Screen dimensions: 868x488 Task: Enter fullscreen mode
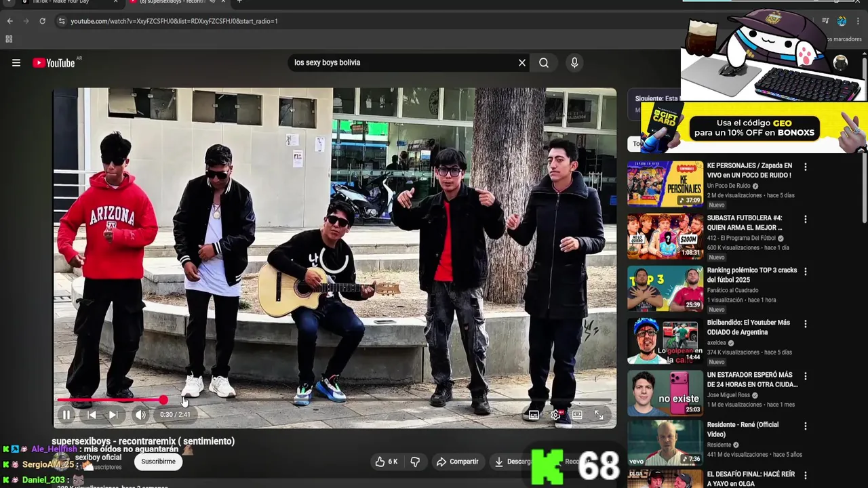tap(599, 415)
